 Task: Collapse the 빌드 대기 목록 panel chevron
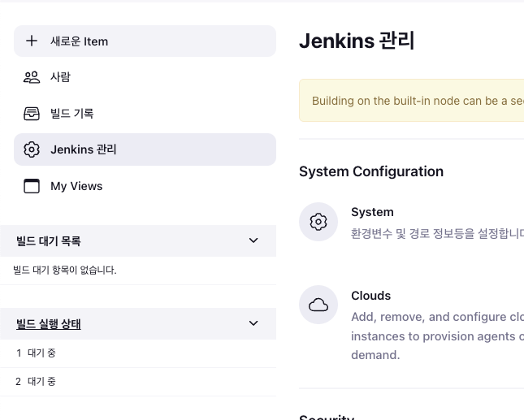click(x=253, y=240)
